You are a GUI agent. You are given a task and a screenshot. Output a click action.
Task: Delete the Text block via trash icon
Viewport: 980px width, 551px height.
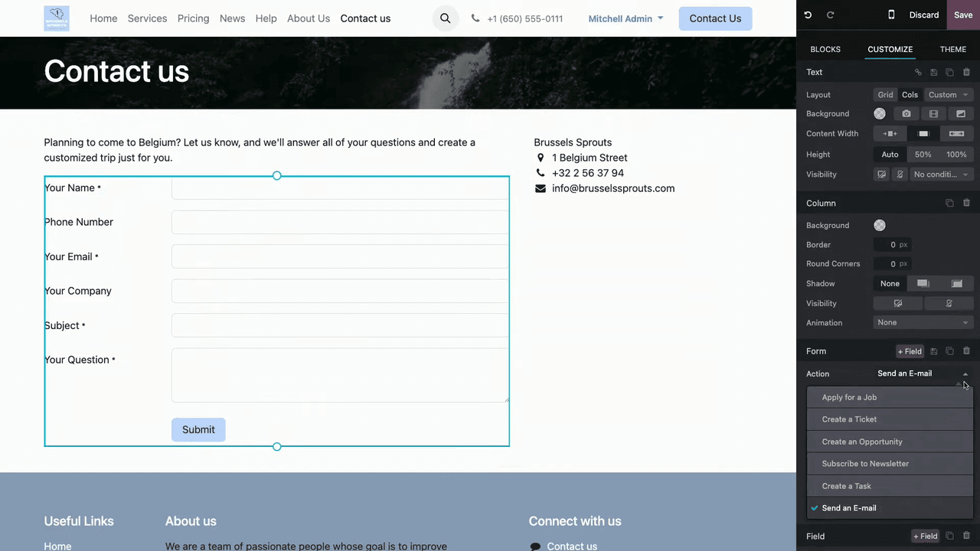click(966, 72)
